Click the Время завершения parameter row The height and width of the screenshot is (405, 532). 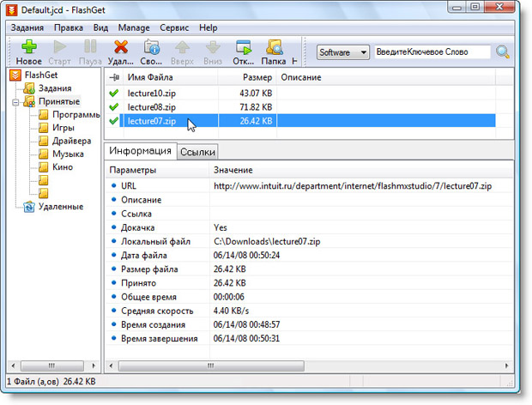[309, 339]
